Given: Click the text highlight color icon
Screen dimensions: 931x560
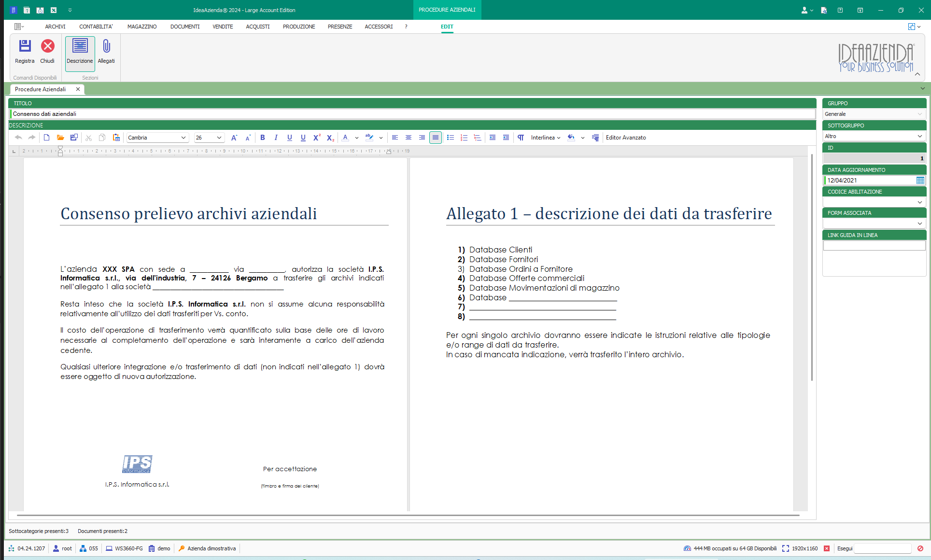Looking at the screenshot, I should pyautogui.click(x=369, y=138).
